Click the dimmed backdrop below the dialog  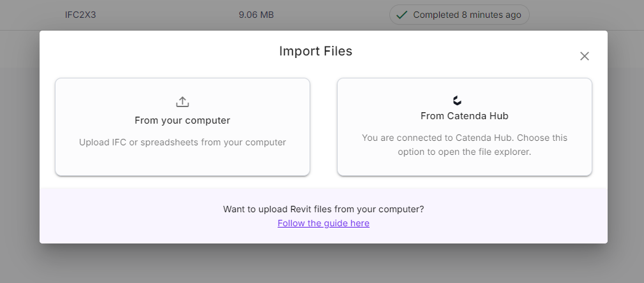[322, 263]
